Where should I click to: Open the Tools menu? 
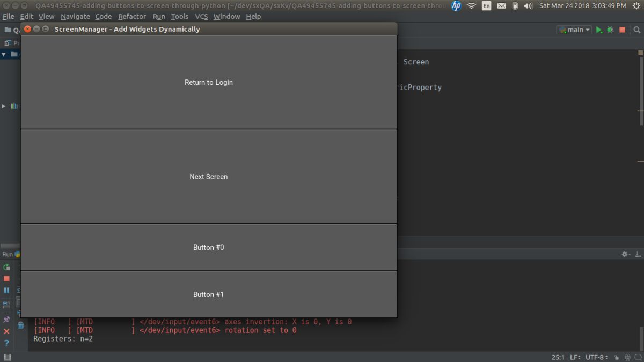180,16
